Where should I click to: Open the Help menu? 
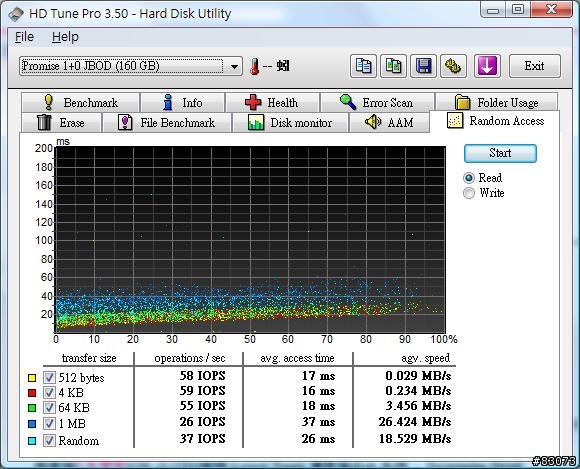(65, 37)
